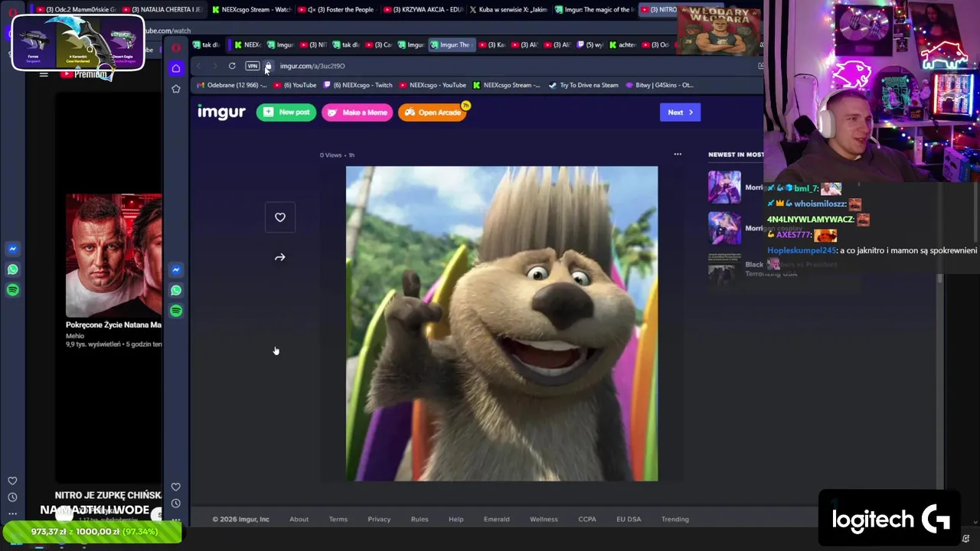Click the Terms footer link
980x551 pixels.
tap(338, 519)
